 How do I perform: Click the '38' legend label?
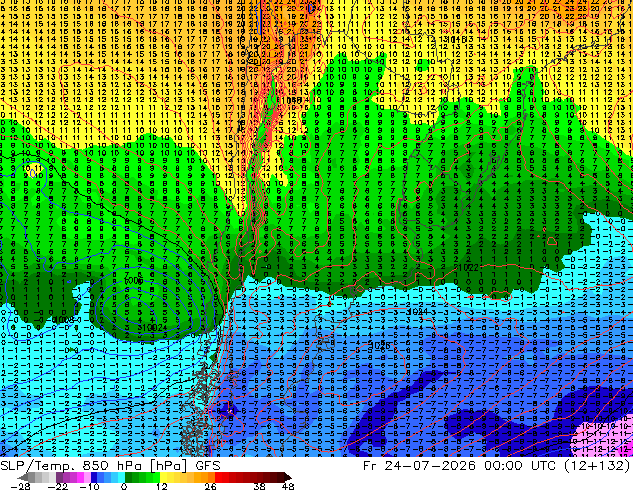(x=259, y=486)
